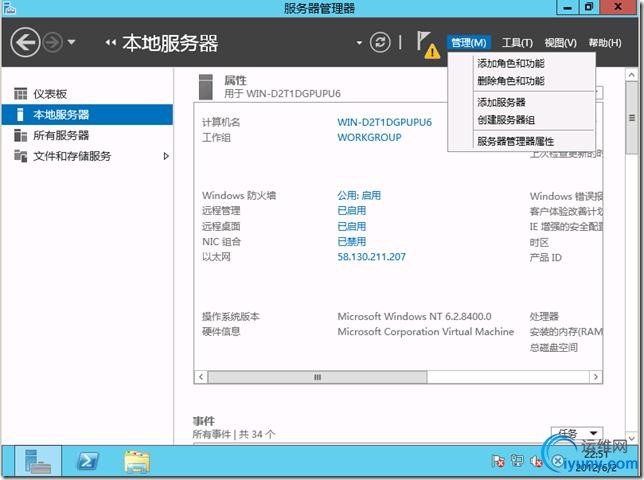Open the notifications flag with warning

point(427,45)
